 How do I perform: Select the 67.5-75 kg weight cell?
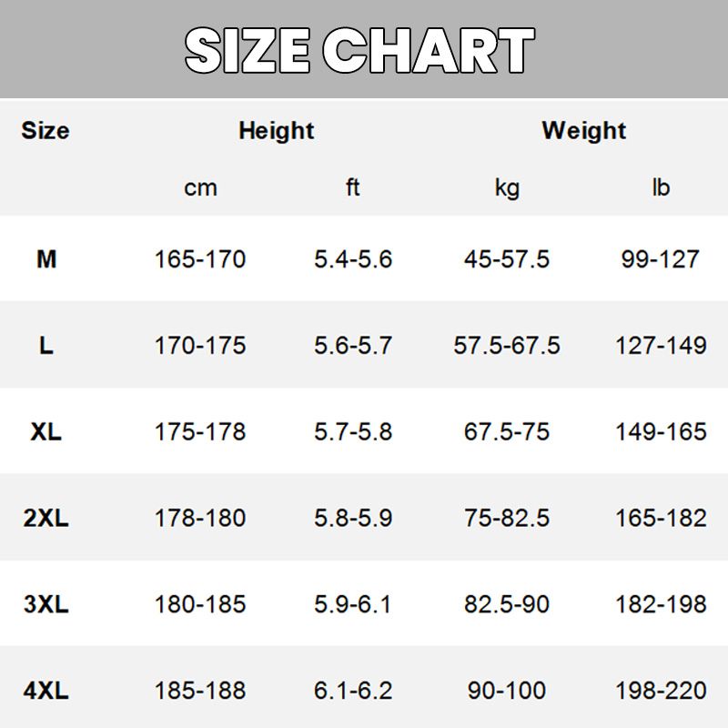pyautogui.click(x=507, y=431)
